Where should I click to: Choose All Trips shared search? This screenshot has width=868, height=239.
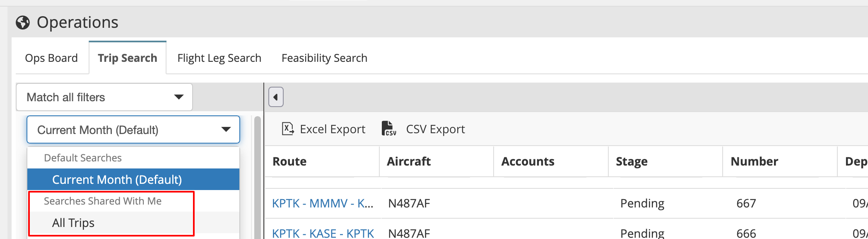73,223
